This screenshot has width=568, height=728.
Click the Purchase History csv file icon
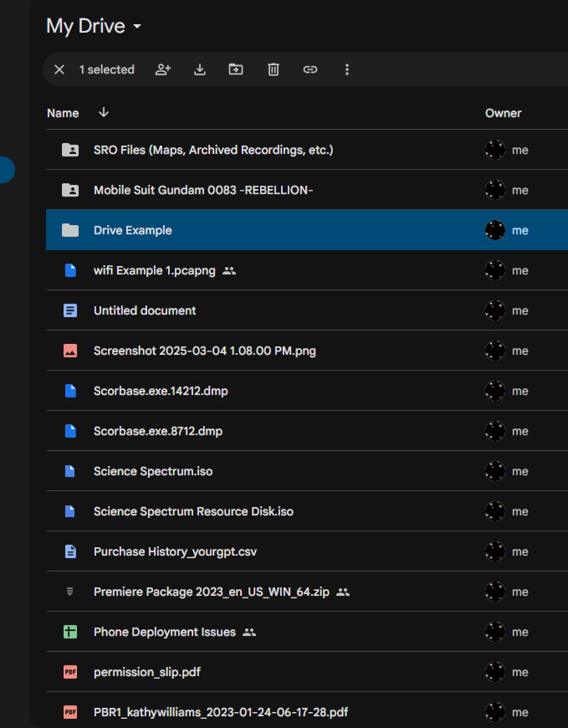(x=70, y=552)
